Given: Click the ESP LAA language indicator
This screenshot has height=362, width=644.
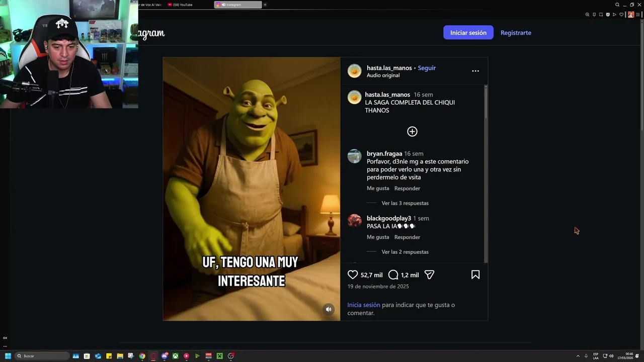Looking at the screenshot, I should [x=596, y=356].
